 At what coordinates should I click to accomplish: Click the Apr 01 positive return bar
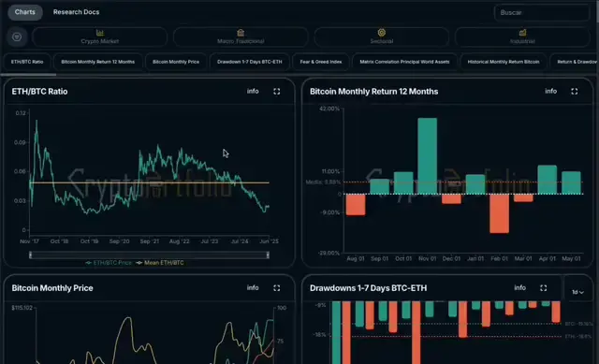tap(547, 180)
